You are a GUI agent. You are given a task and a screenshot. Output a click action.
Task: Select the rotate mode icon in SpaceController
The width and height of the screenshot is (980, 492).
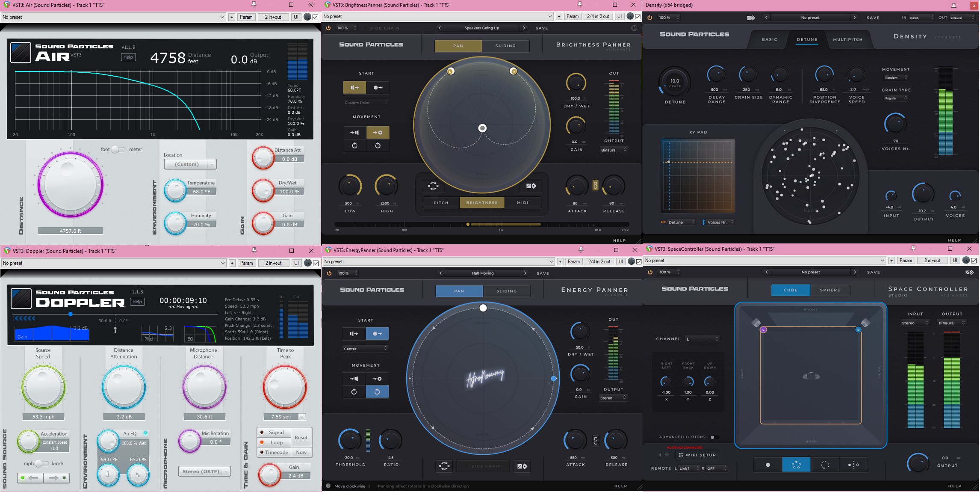click(x=825, y=465)
